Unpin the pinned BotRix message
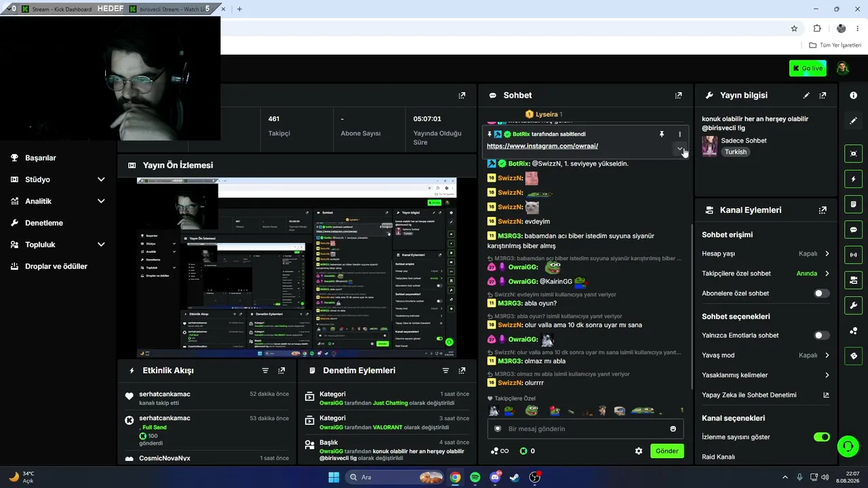Image resolution: width=868 pixels, height=488 pixels. [662, 134]
